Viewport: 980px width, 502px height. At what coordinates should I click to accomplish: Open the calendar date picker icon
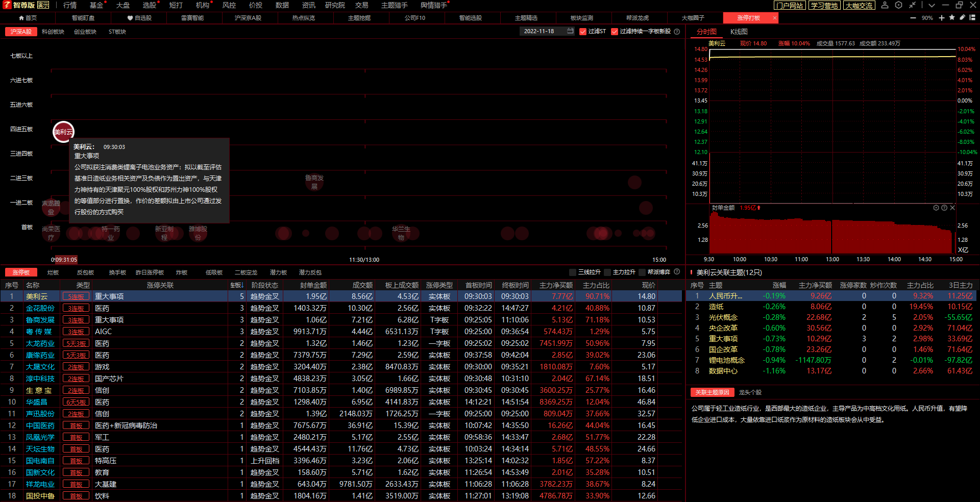pos(570,31)
